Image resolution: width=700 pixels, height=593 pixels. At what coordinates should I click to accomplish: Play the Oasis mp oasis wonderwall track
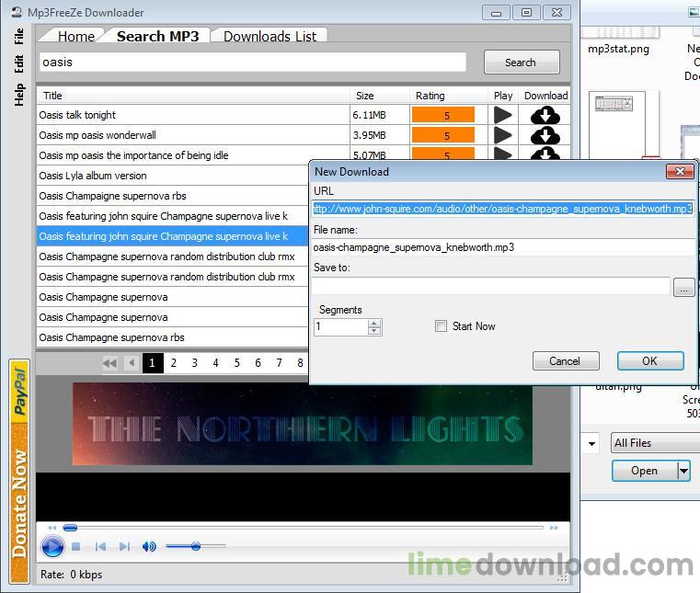[x=502, y=135]
